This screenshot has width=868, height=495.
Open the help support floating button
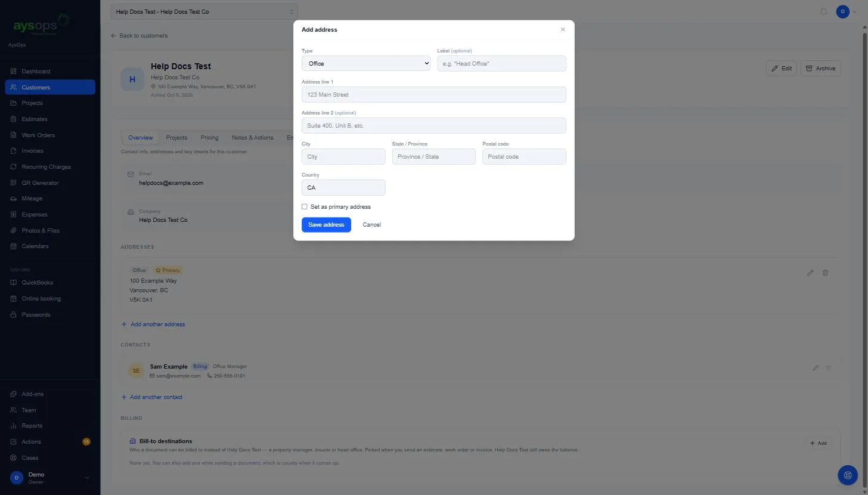848,475
